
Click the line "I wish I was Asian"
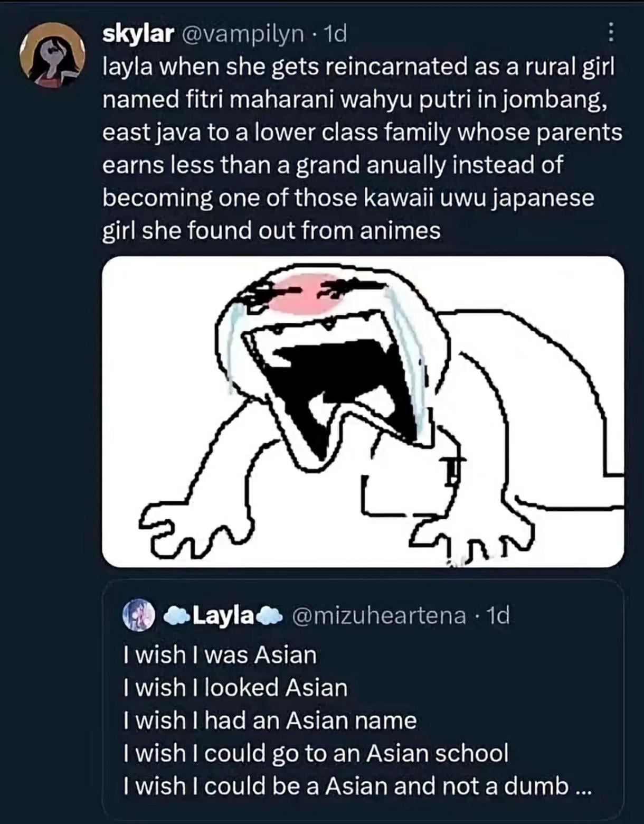pos(220,655)
